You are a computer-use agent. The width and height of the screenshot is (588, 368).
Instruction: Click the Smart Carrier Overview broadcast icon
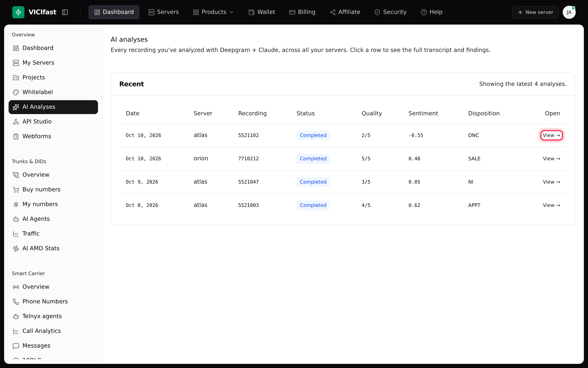(x=16, y=287)
